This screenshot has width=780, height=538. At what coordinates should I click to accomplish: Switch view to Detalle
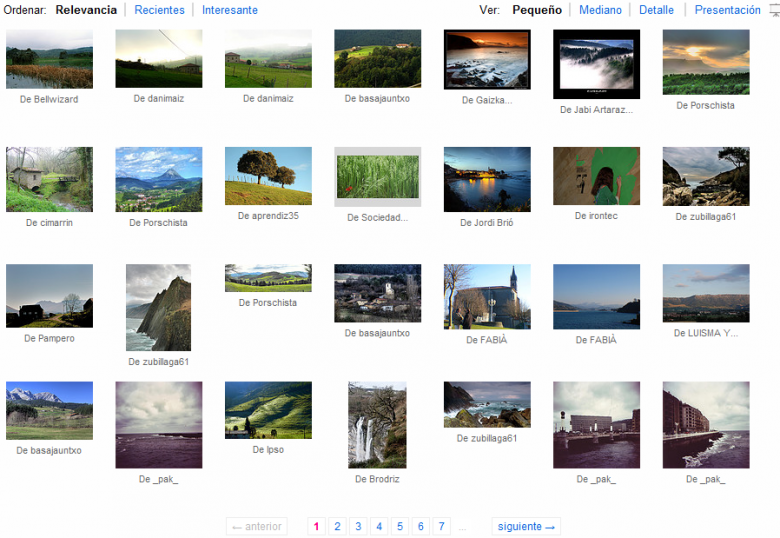[x=656, y=10]
